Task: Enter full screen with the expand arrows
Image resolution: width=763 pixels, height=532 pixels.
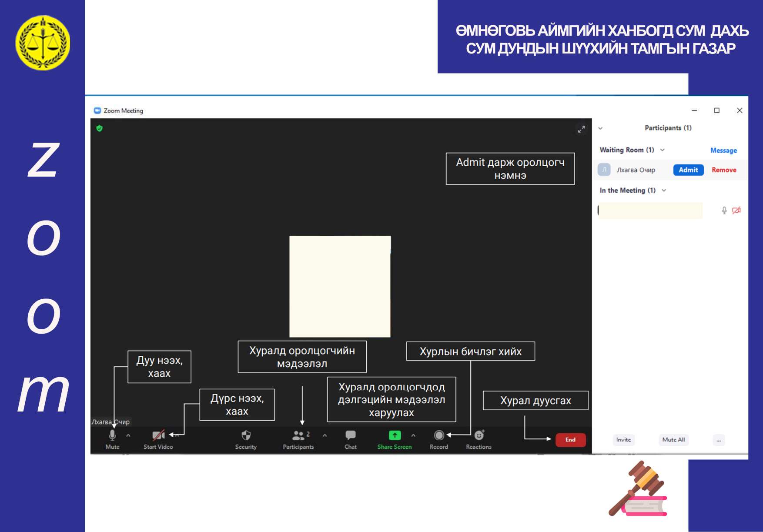Action: [x=581, y=129]
